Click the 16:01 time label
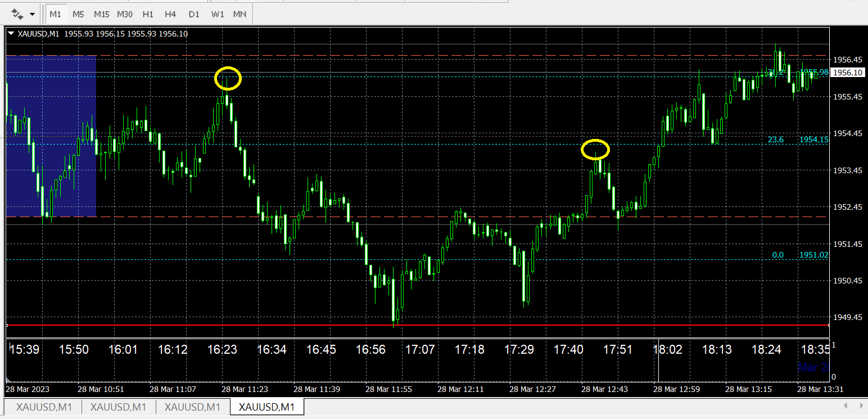The height and width of the screenshot is (419, 868). [x=123, y=350]
